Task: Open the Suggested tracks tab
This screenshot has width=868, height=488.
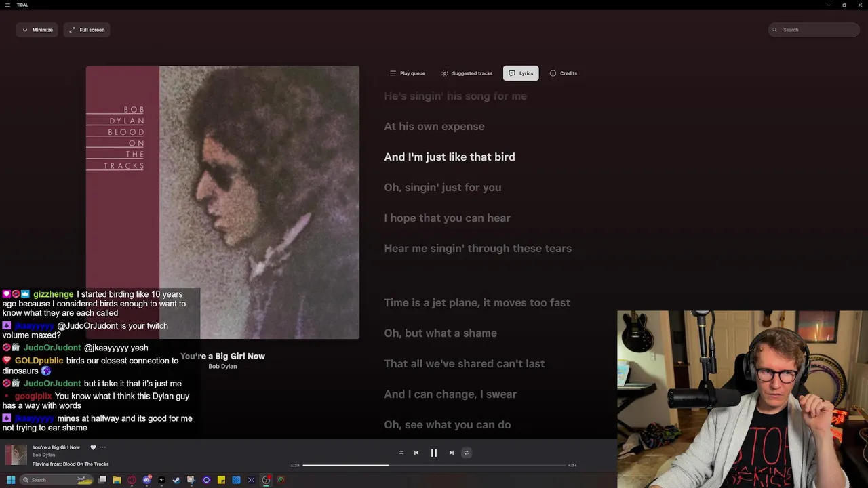Action: [467, 73]
